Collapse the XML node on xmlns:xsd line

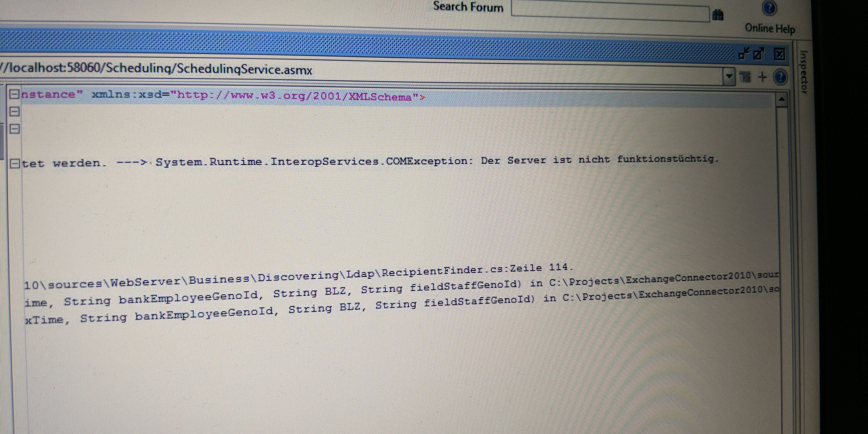coord(14,94)
